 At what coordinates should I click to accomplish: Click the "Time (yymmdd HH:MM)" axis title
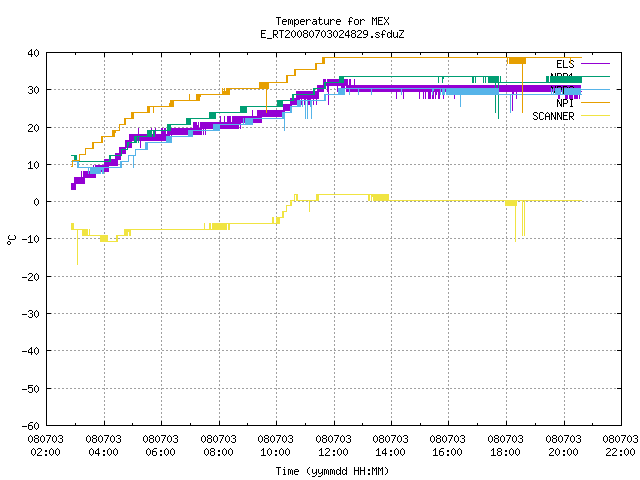pyautogui.click(x=332, y=471)
